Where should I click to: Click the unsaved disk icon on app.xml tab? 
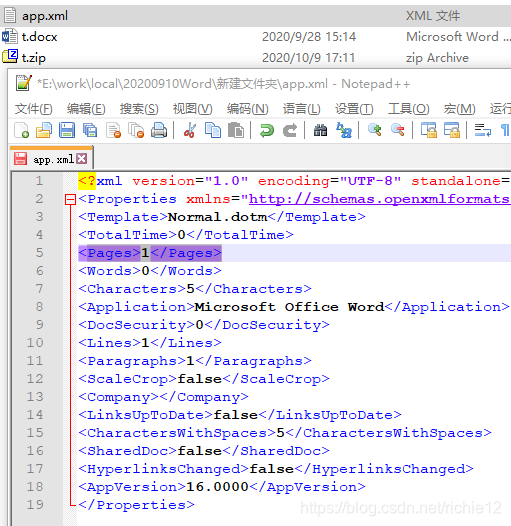[20, 159]
